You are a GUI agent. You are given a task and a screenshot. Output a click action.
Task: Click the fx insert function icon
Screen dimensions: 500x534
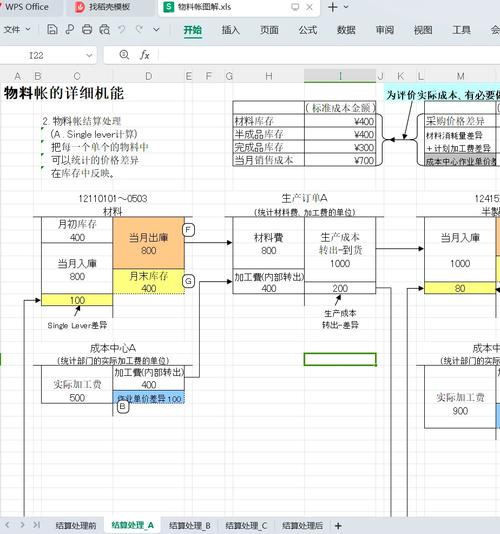coord(145,55)
